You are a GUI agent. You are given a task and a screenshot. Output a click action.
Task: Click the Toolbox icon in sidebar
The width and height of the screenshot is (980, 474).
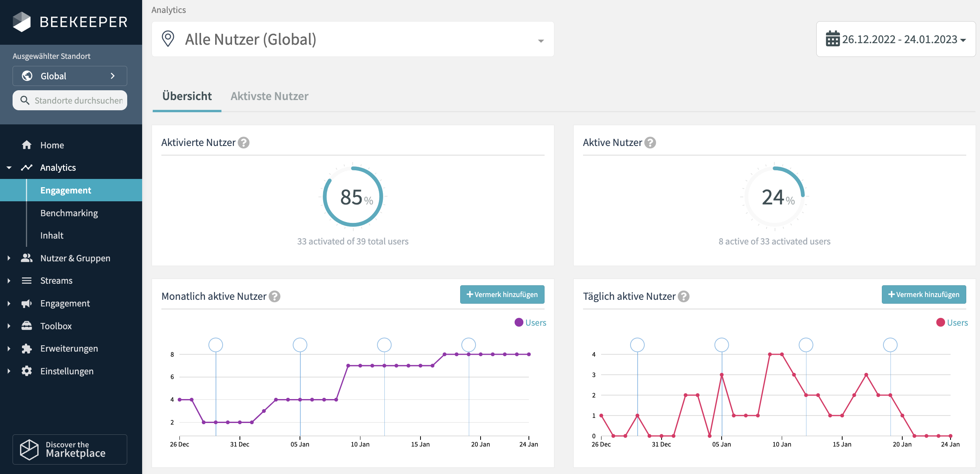tap(27, 326)
